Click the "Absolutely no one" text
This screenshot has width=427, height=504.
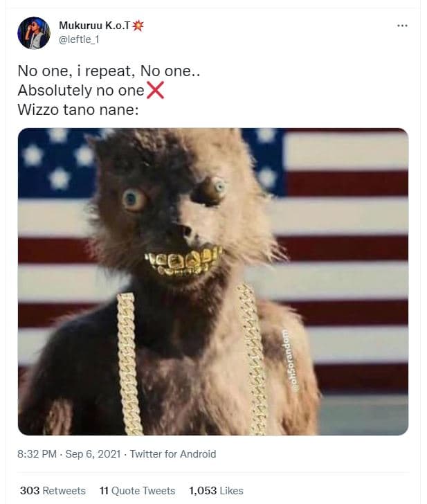point(81,90)
